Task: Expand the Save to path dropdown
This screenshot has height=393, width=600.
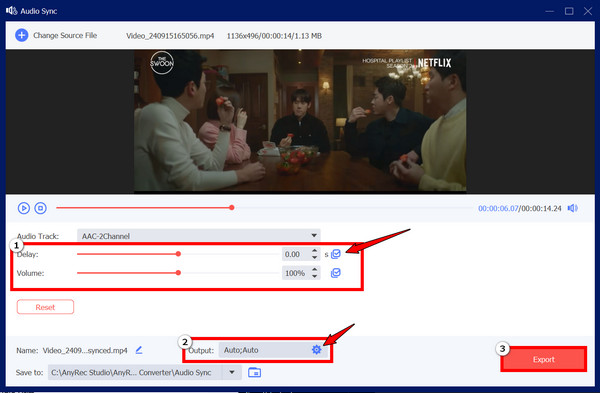Action: 232,372
